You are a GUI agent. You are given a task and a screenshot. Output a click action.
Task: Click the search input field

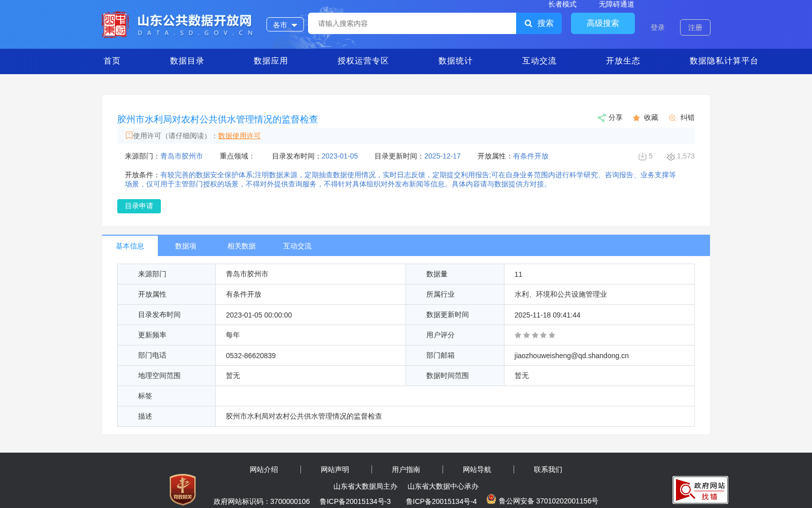point(412,23)
